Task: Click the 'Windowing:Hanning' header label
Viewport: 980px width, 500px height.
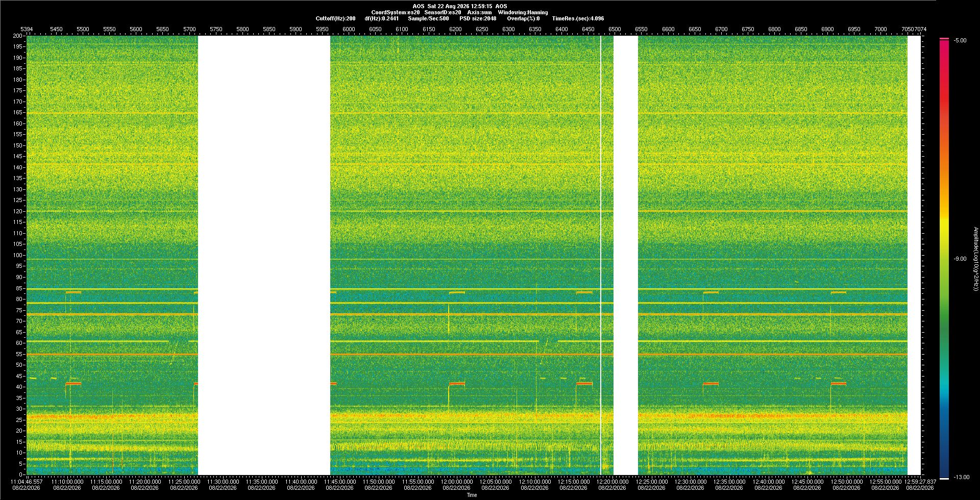Action: [523, 12]
